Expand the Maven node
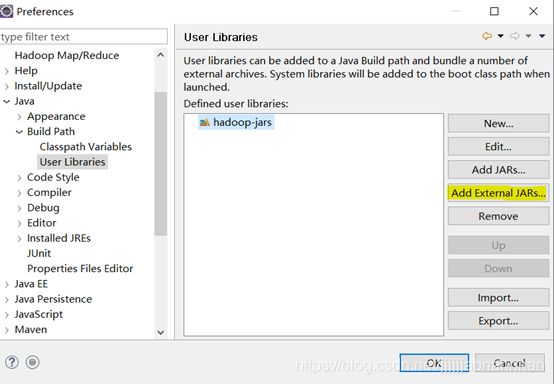 (7, 330)
